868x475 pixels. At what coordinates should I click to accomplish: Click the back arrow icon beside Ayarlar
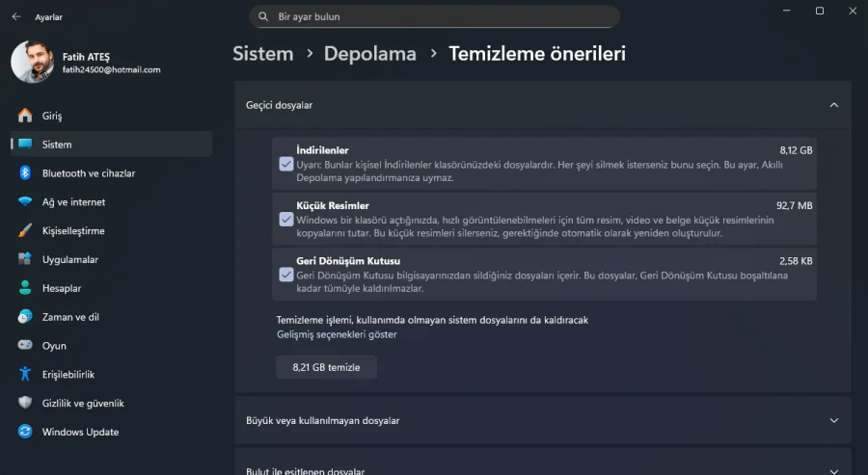(x=16, y=16)
